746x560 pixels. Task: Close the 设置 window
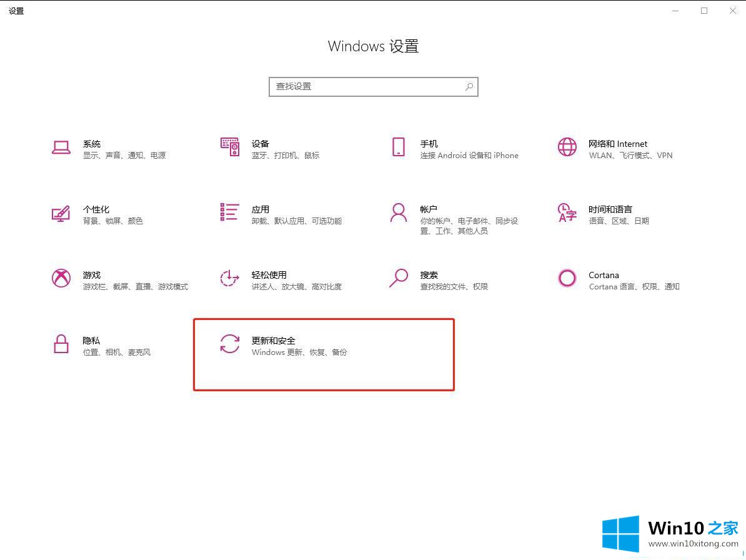733,11
